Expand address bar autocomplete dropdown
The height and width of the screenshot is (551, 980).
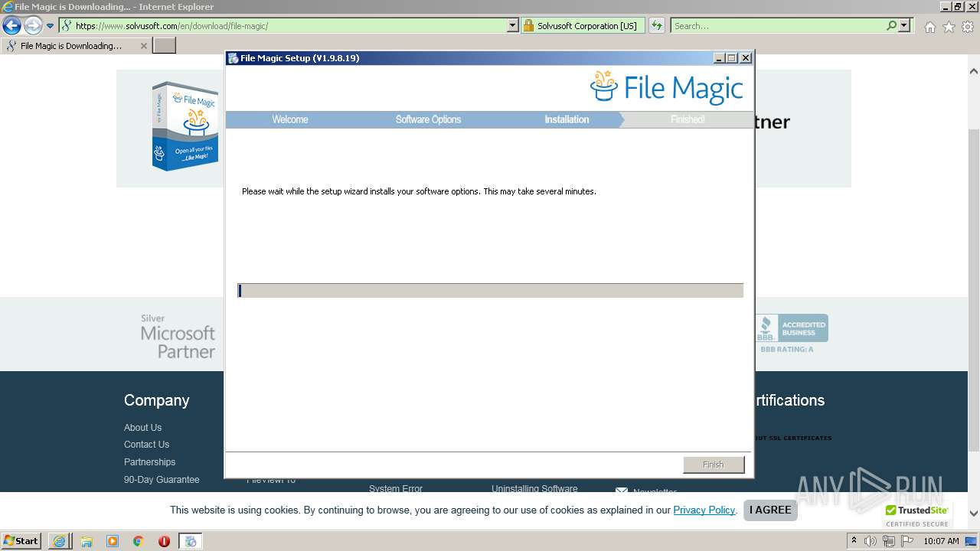(x=513, y=26)
